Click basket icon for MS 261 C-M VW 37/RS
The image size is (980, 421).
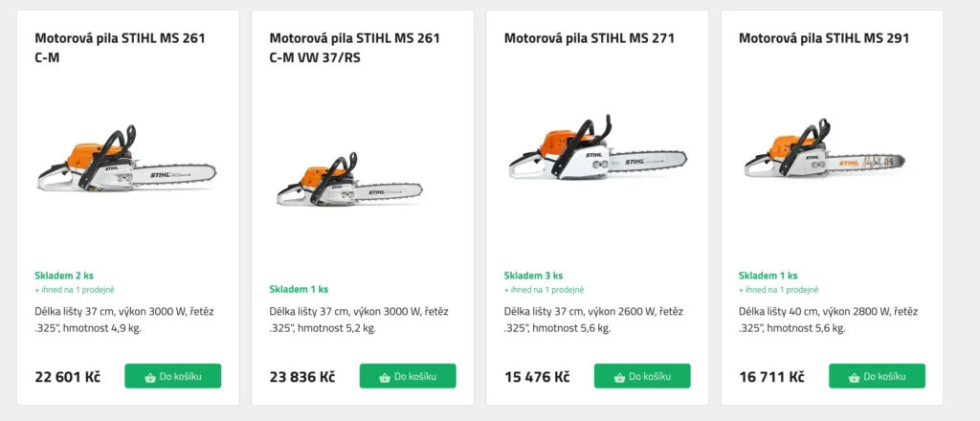point(385,377)
